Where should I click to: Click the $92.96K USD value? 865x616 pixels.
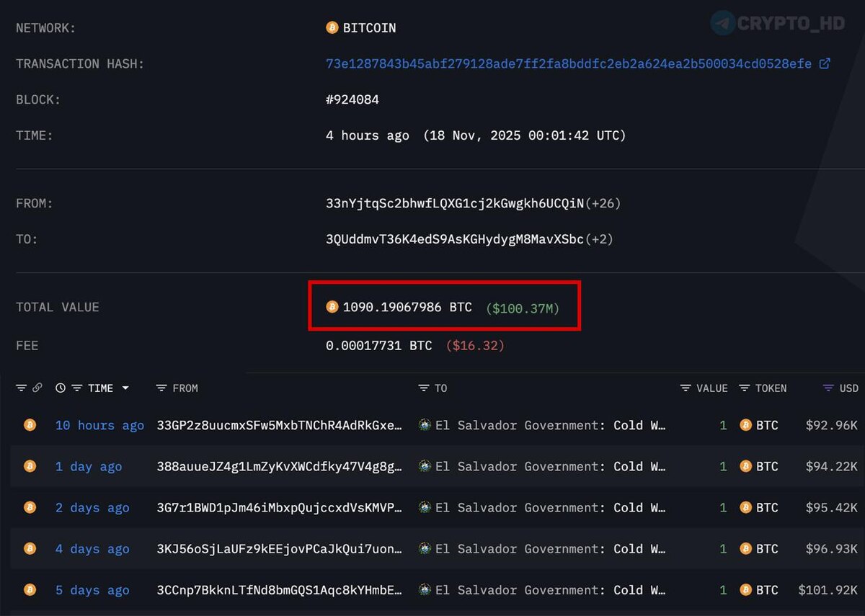click(x=831, y=425)
